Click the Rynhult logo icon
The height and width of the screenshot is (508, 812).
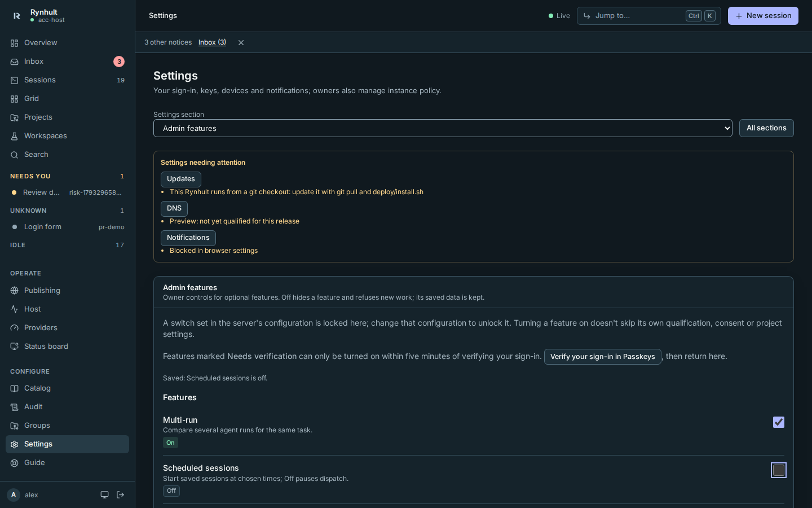pyautogui.click(x=16, y=16)
